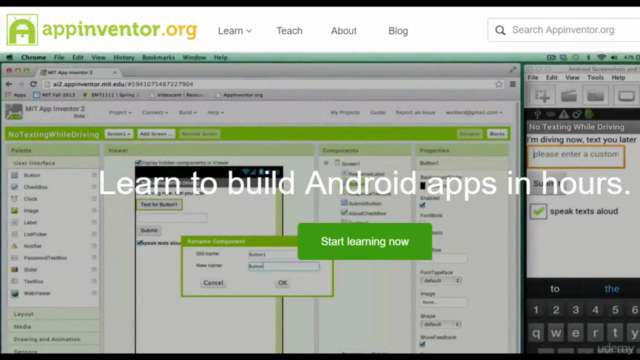Switch to Blocks view
This screenshot has height=360, width=640.
coord(497,134)
